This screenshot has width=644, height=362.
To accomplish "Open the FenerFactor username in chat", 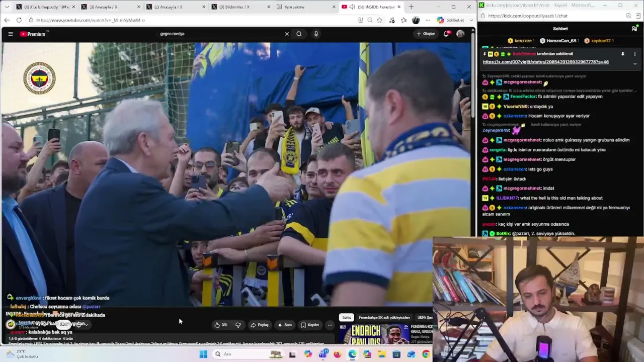I will coord(523,97).
